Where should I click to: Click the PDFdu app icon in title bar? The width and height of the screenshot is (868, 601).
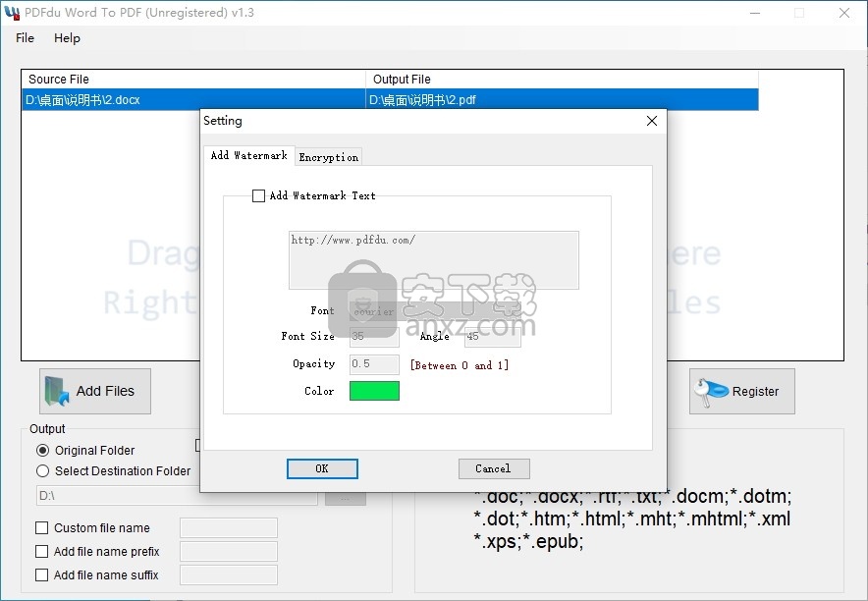12,12
